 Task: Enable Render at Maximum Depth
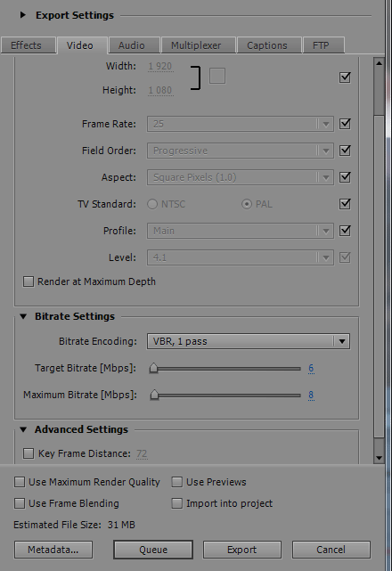29,281
